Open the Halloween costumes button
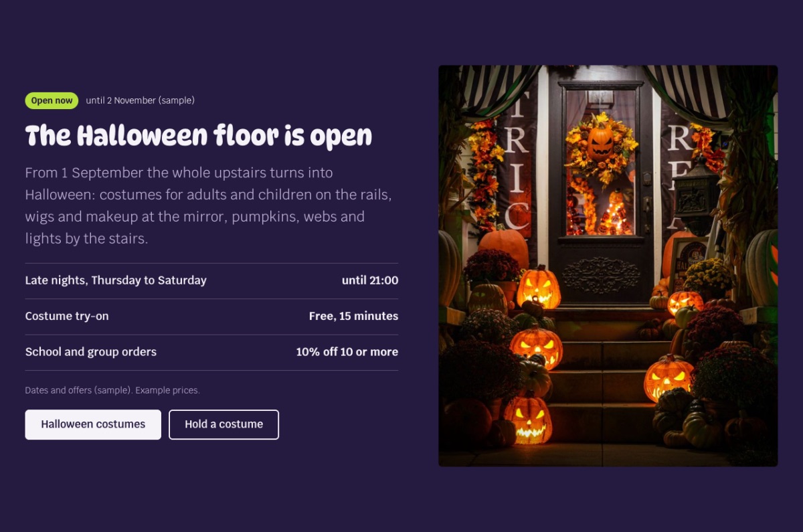Image resolution: width=803 pixels, height=532 pixels. tap(93, 424)
